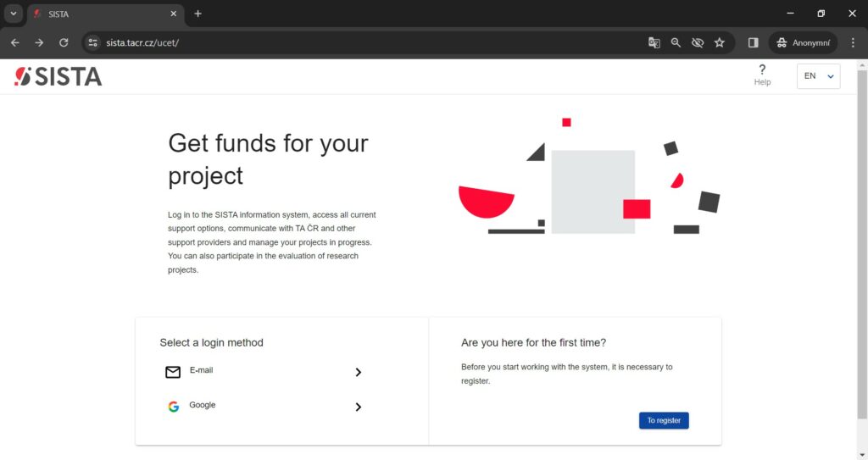Open the EN language dropdown

click(818, 76)
